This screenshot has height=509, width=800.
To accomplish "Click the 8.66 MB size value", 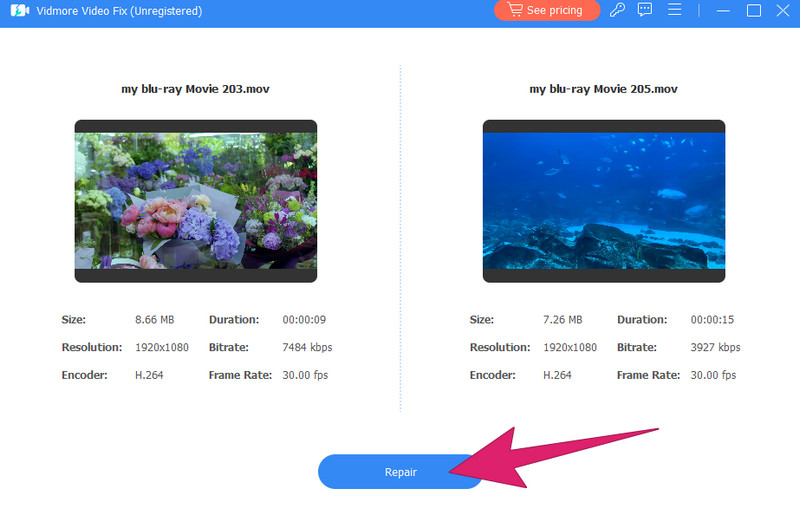I will [154, 320].
